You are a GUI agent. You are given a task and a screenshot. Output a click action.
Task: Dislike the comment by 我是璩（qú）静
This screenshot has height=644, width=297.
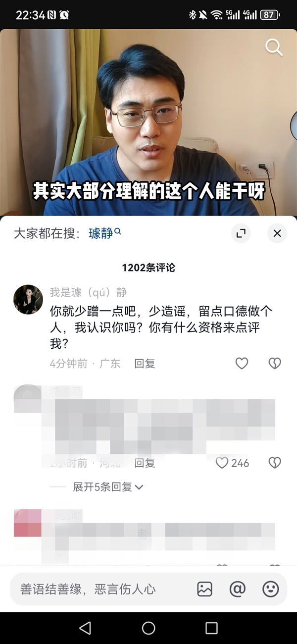(275, 364)
